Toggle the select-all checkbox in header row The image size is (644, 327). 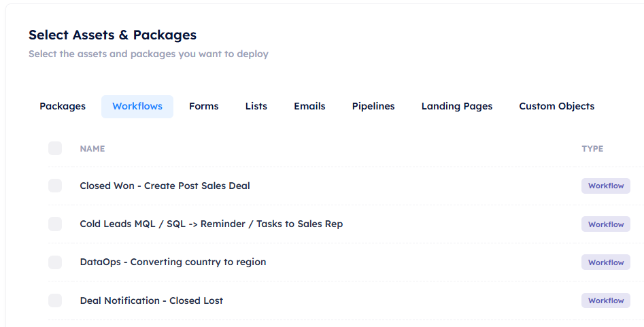coord(55,148)
